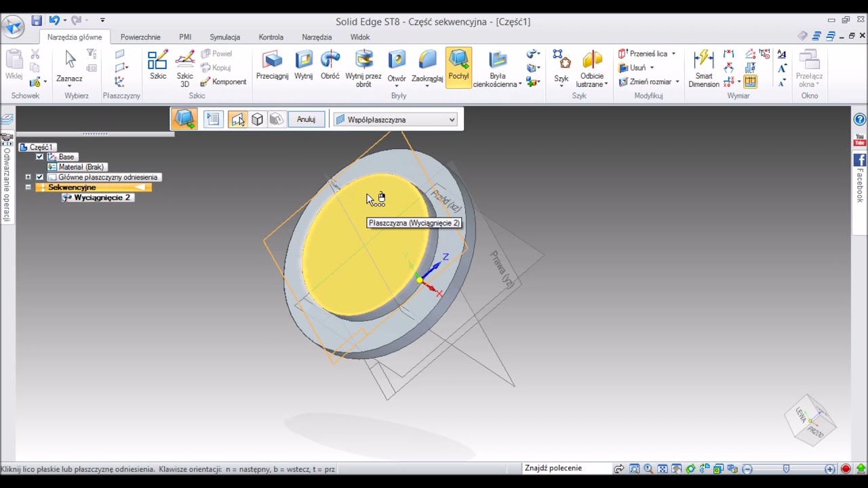Click the Smart Dimension tool

(x=704, y=69)
